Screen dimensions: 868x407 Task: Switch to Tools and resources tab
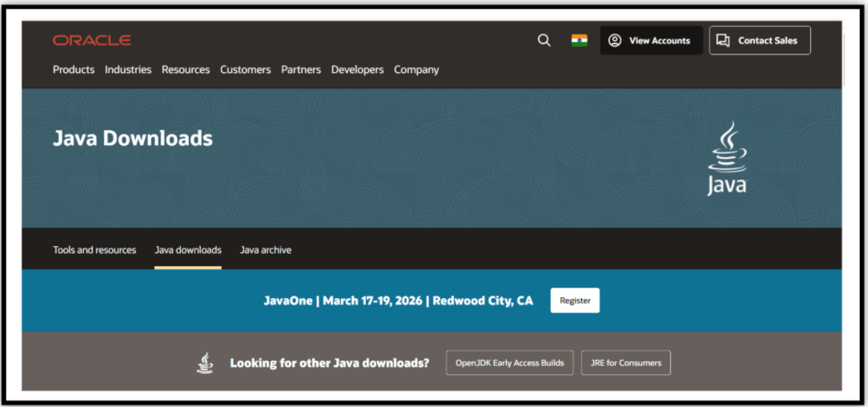coord(94,250)
